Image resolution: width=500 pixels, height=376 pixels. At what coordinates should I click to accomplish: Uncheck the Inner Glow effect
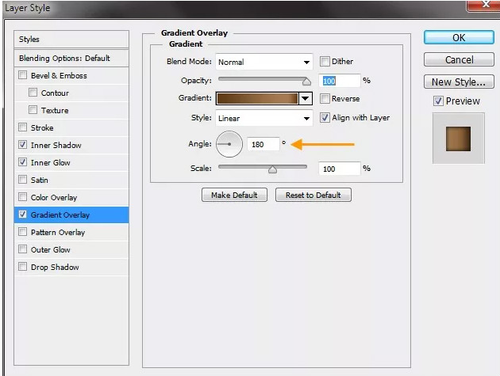tap(22, 162)
